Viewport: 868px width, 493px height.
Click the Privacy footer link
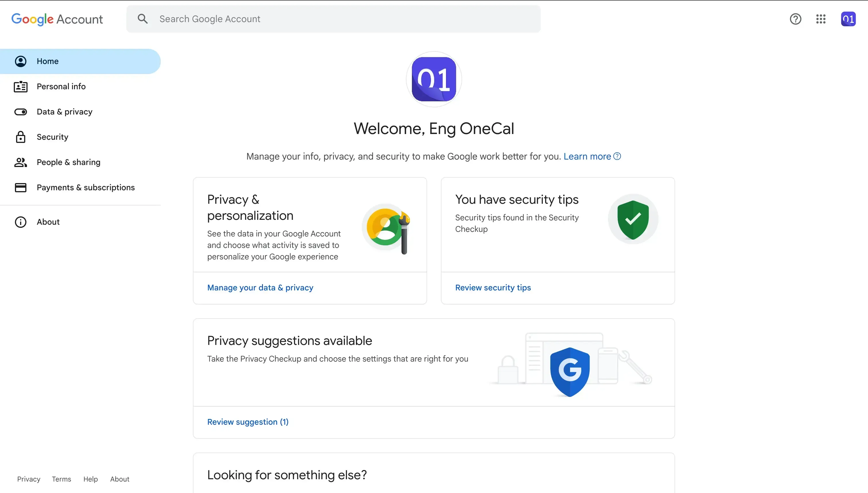(28, 479)
